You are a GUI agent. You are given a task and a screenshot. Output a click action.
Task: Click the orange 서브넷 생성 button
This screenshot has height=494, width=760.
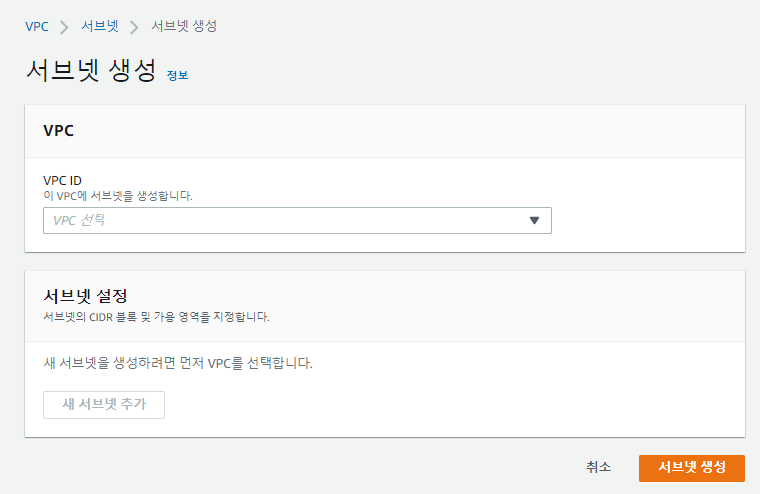(691, 467)
